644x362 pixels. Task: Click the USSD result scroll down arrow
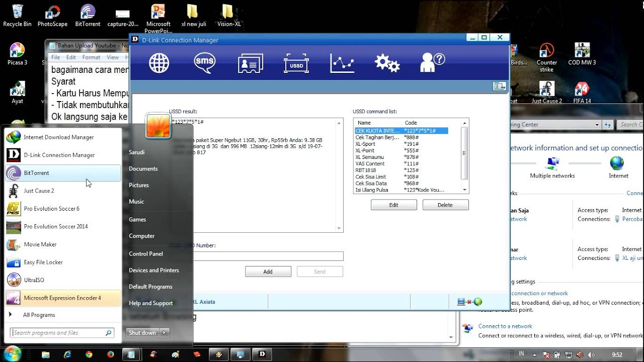click(x=340, y=228)
